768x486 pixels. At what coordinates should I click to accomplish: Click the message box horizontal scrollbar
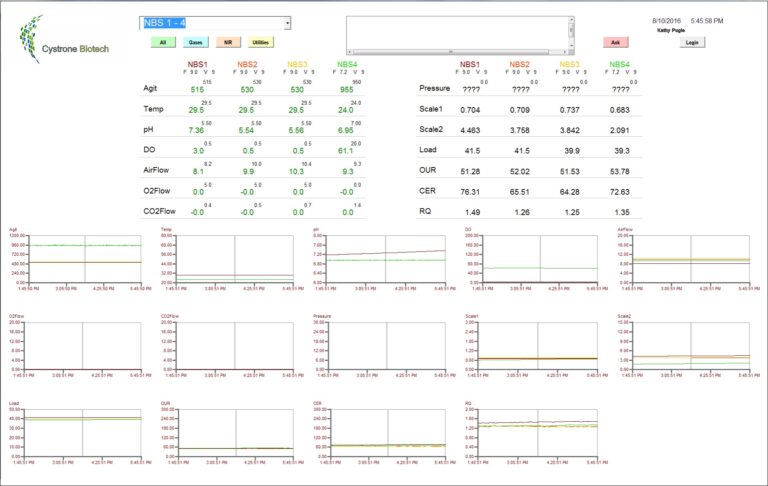(x=457, y=51)
